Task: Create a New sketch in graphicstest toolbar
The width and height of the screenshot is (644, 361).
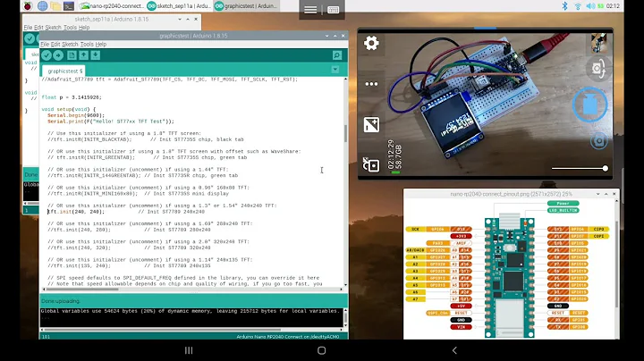Action: coord(72,55)
